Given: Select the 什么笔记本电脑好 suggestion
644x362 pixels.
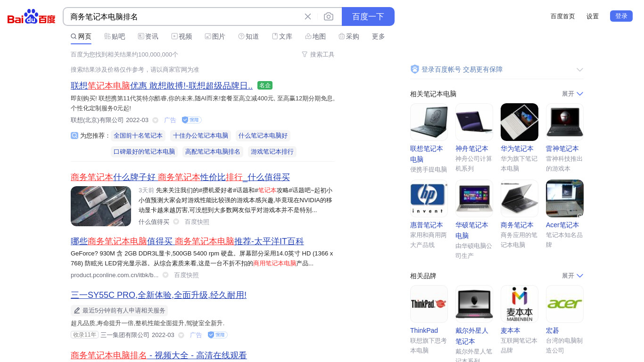Looking at the screenshot, I should [263, 136].
